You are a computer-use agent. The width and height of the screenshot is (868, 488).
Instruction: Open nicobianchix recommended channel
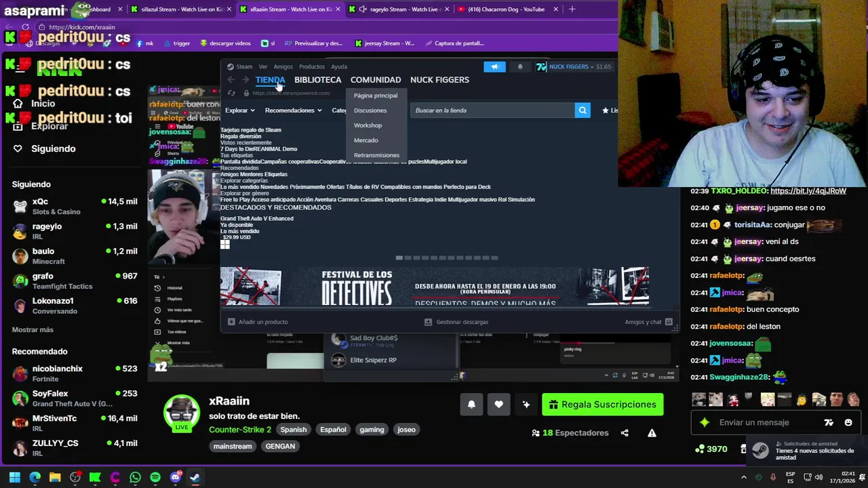click(x=75, y=373)
